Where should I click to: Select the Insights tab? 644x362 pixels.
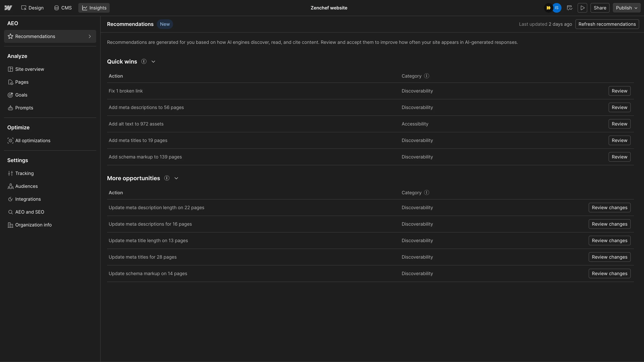[x=94, y=8]
